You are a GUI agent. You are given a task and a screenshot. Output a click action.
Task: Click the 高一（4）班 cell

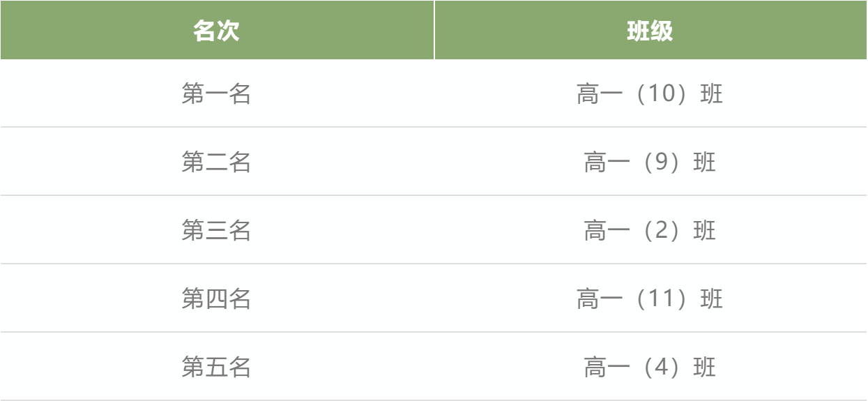[650, 367]
